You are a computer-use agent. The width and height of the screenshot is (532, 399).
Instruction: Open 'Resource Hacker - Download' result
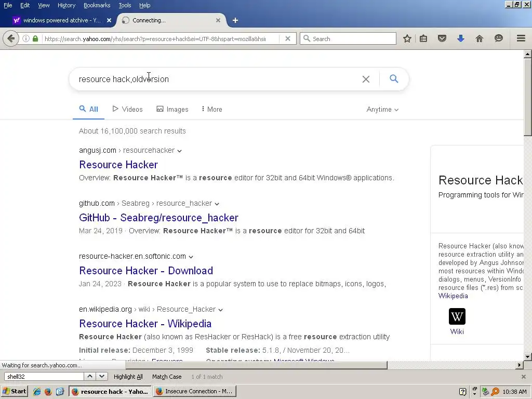pyautogui.click(x=146, y=270)
